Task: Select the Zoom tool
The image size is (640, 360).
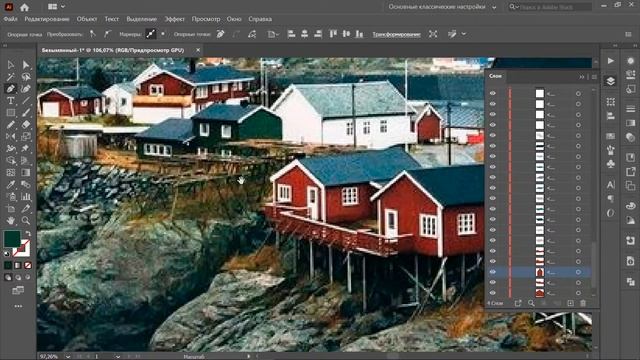Action: point(26,221)
